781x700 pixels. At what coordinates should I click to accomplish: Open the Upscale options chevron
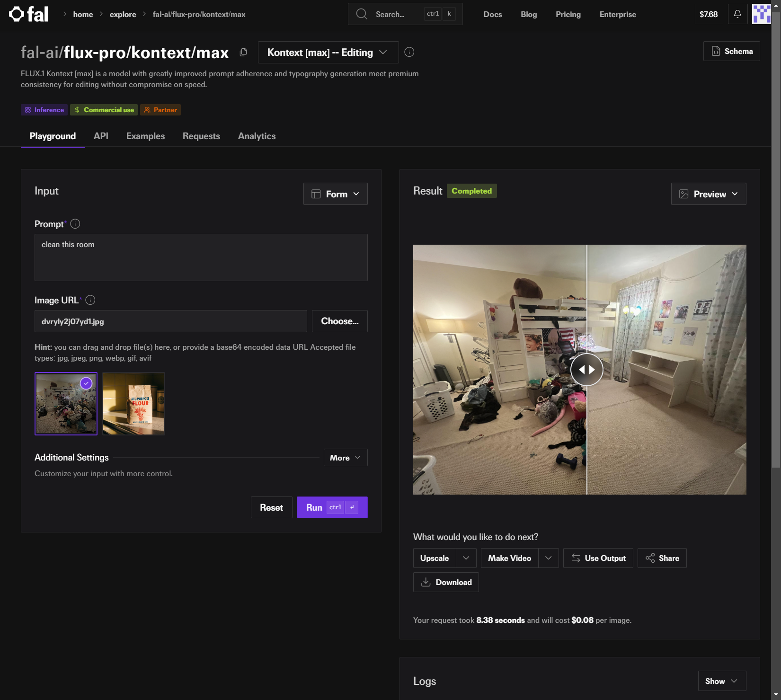466,558
